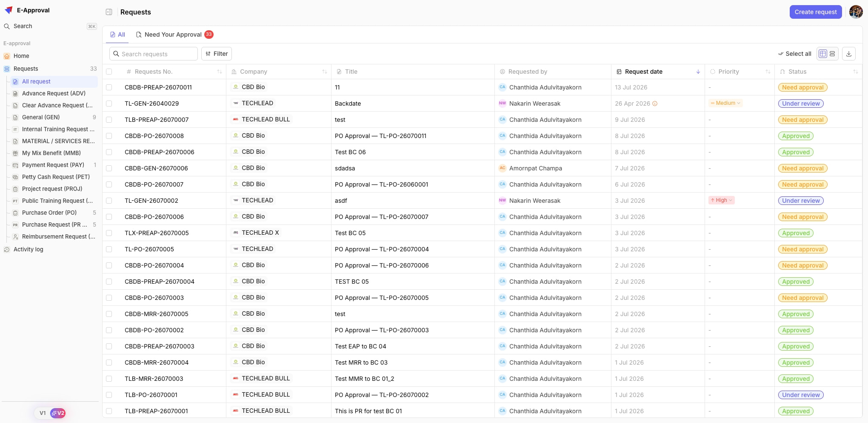The width and height of the screenshot is (868, 423).
Task: Check the box for CBDB-PREAP-26070011
Action: point(109,87)
